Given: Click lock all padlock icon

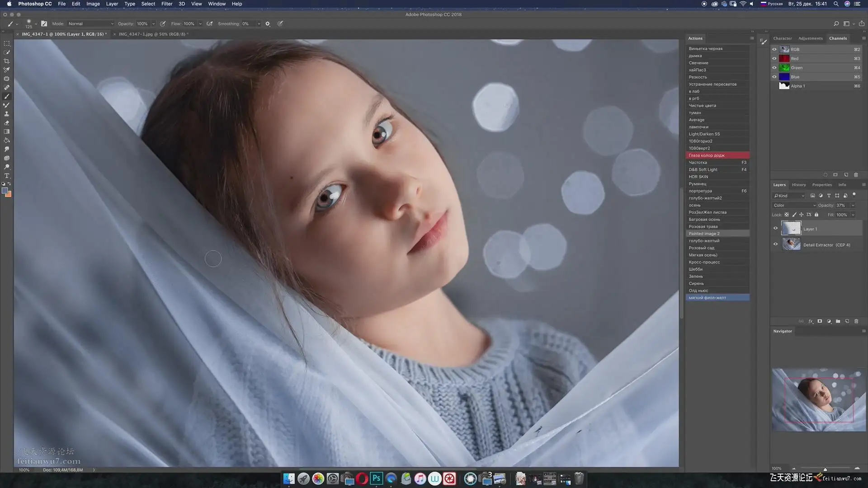Looking at the screenshot, I should (816, 215).
